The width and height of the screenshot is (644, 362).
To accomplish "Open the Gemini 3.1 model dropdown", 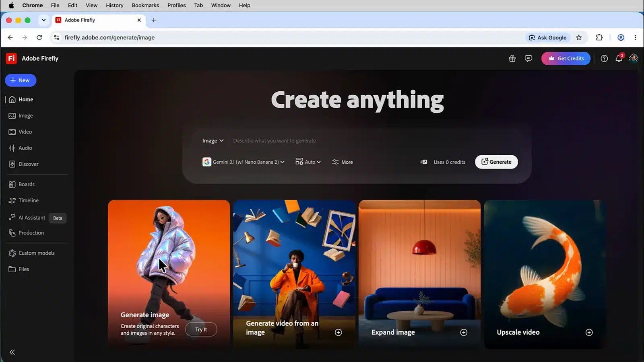I will (x=244, y=162).
